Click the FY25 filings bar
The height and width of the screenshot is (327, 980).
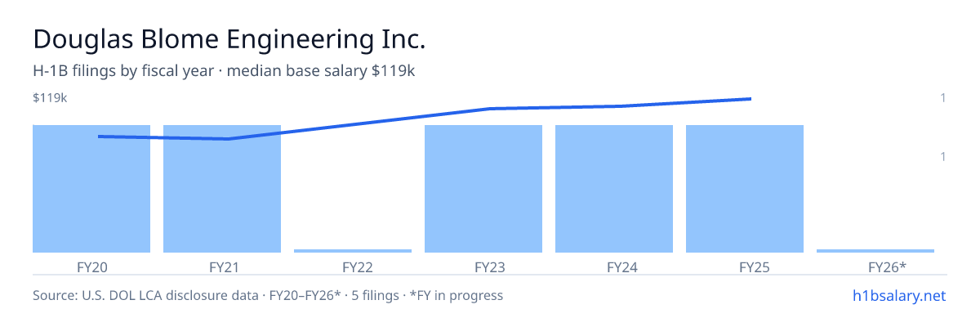point(745,189)
